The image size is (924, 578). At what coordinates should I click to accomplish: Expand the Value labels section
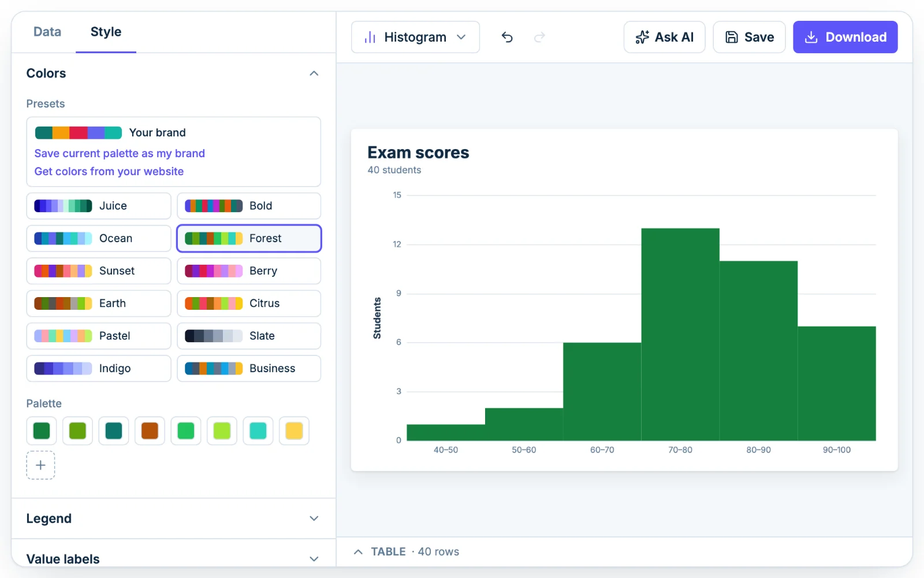[314, 559]
